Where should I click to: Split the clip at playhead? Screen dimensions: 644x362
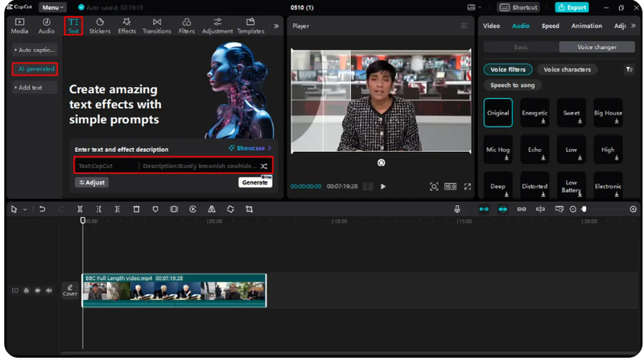[80, 209]
